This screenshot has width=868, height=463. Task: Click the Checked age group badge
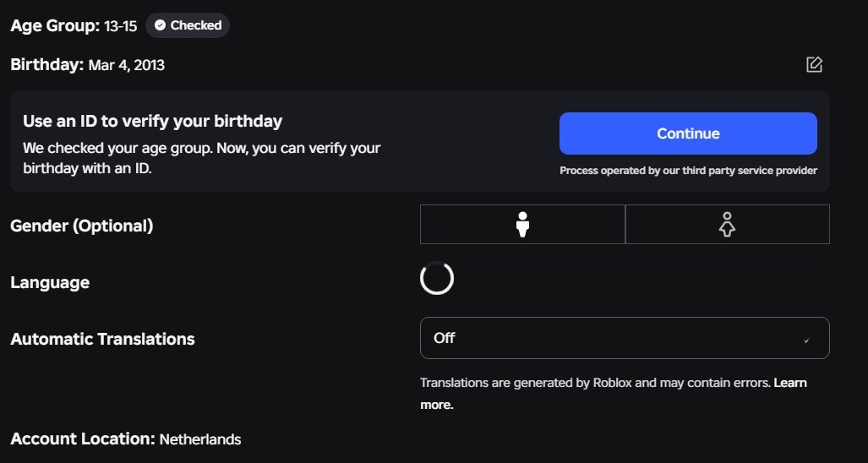[188, 25]
